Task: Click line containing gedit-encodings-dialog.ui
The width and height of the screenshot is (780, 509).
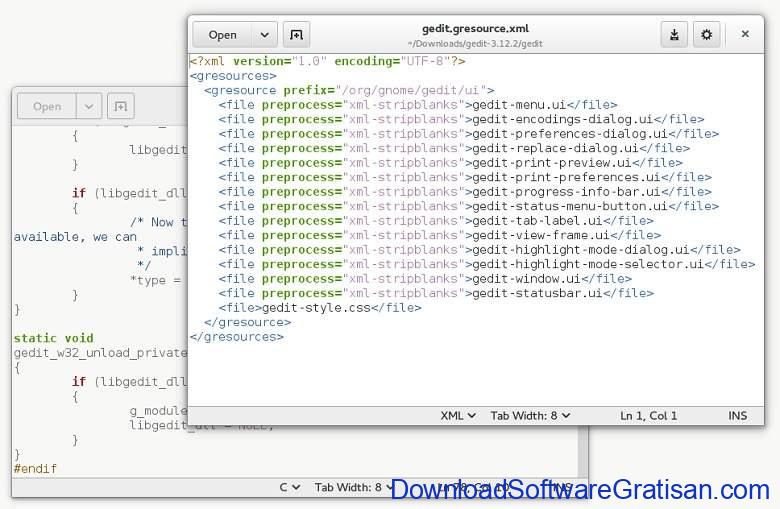Action: pyautogui.click(x=461, y=119)
